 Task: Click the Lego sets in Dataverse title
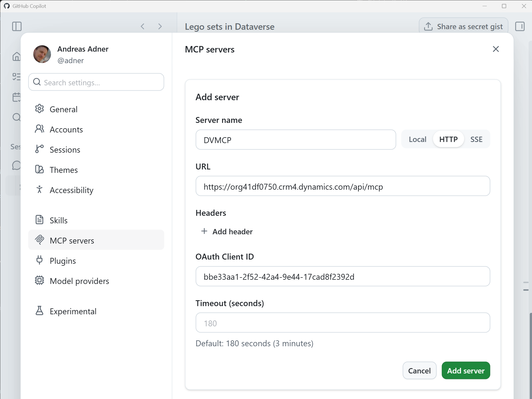229,27
